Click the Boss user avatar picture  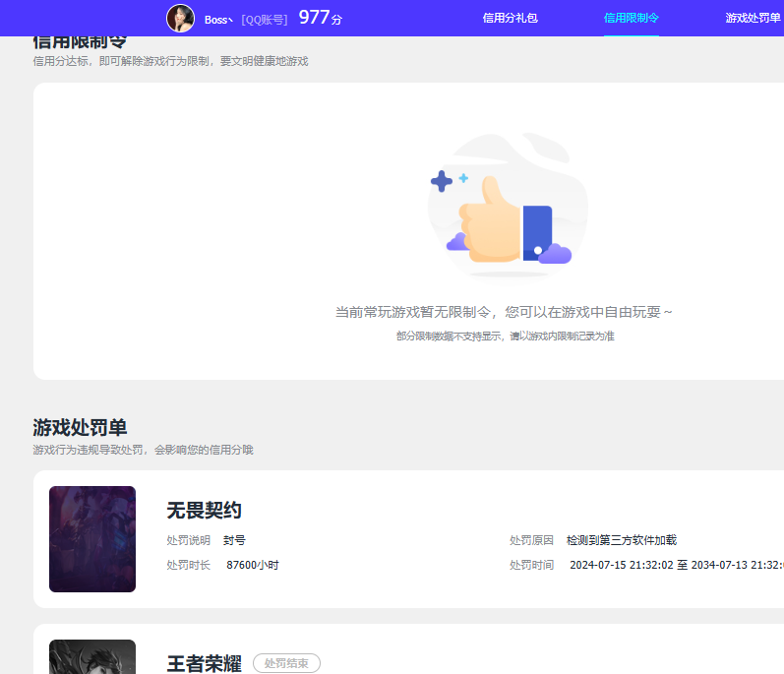point(180,19)
